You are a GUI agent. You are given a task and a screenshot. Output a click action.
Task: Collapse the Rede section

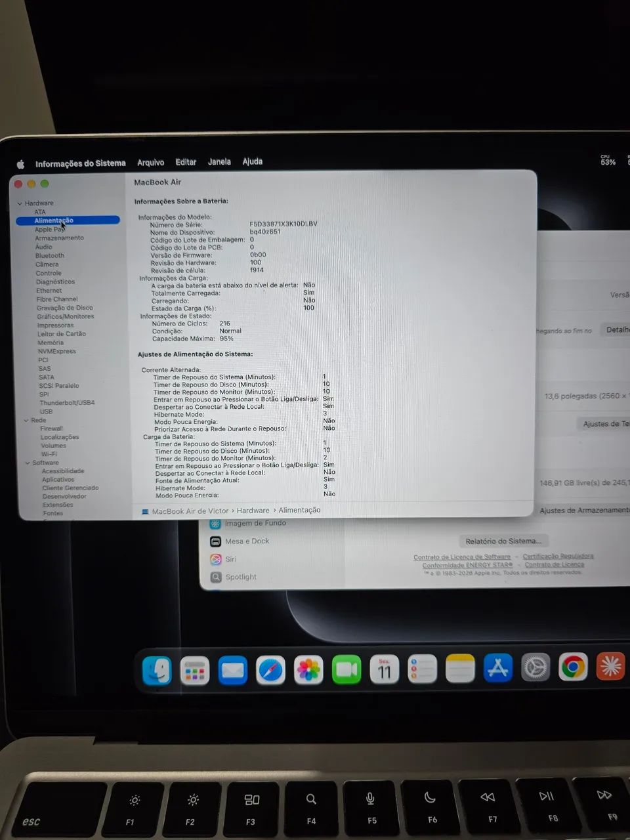[x=26, y=420]
